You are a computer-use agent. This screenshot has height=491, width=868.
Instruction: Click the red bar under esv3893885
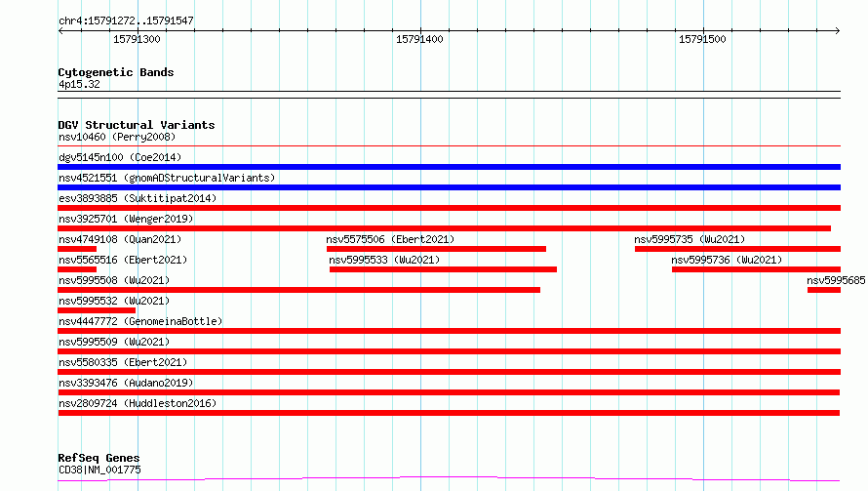pos(449,208)
